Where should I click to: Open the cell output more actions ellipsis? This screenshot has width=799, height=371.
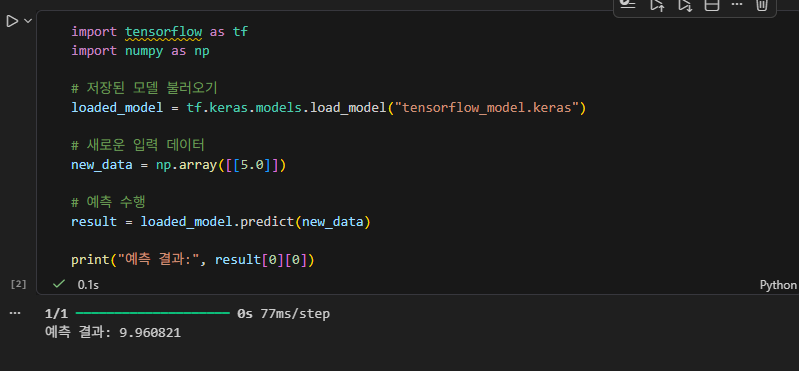[15, 313]
